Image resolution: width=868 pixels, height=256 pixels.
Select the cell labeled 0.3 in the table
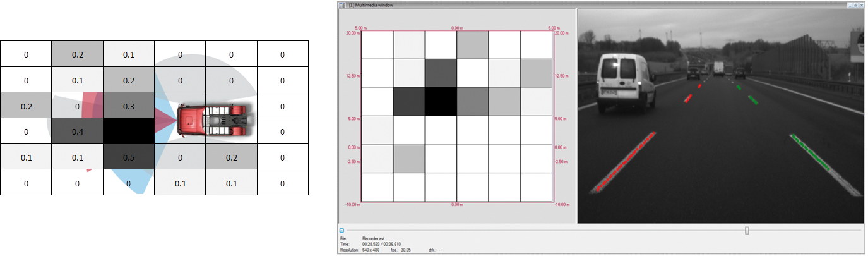128,106
